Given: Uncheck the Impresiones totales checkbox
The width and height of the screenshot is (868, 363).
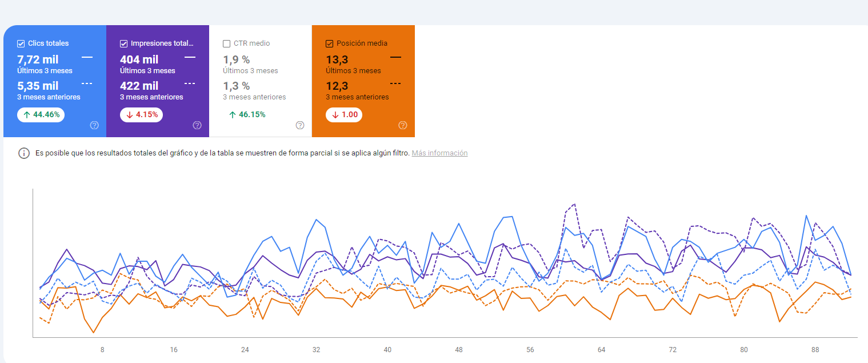Looking at the screenshot, I should point(124,43).
